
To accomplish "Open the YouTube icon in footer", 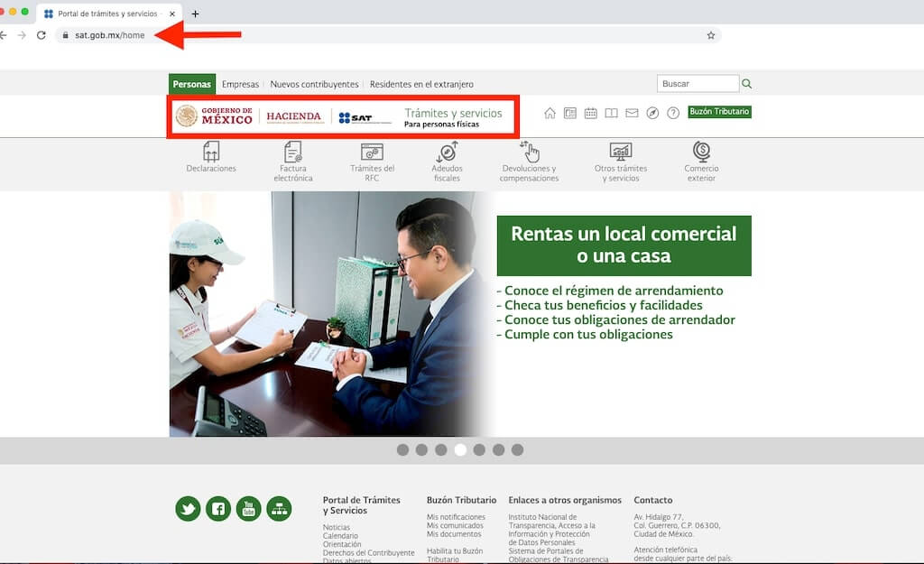I will point(248,509).
